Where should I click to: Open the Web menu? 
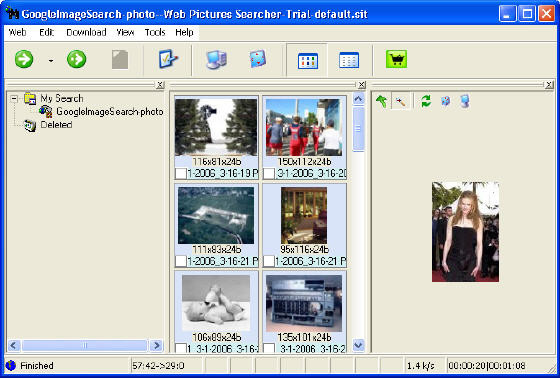(17, 33)
